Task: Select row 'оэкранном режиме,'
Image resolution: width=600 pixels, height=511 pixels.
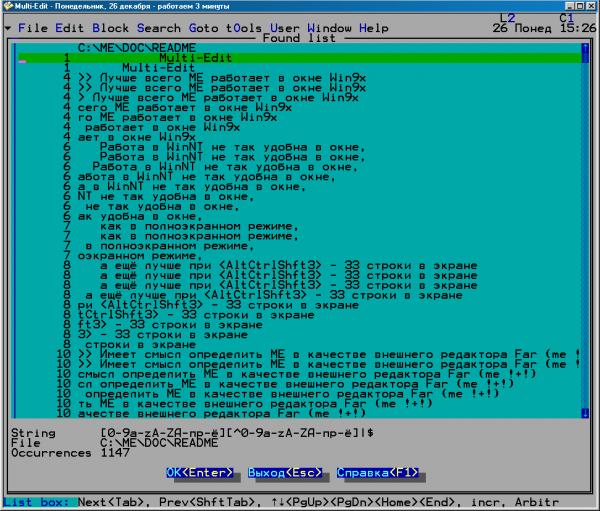Action: (299, 256)
